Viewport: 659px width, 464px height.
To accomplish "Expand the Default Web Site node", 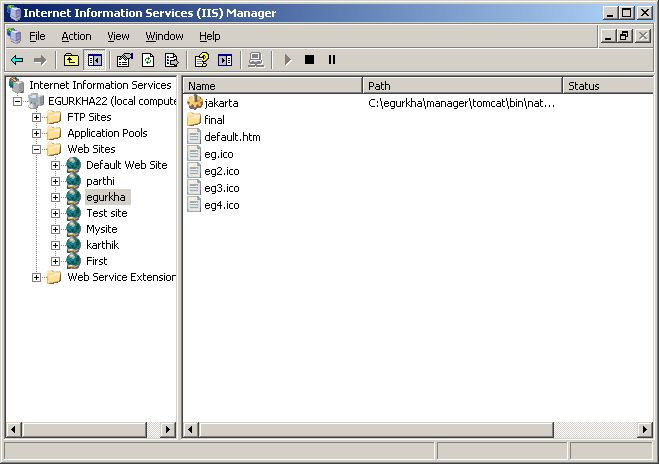I will click(x=55, y=165).
